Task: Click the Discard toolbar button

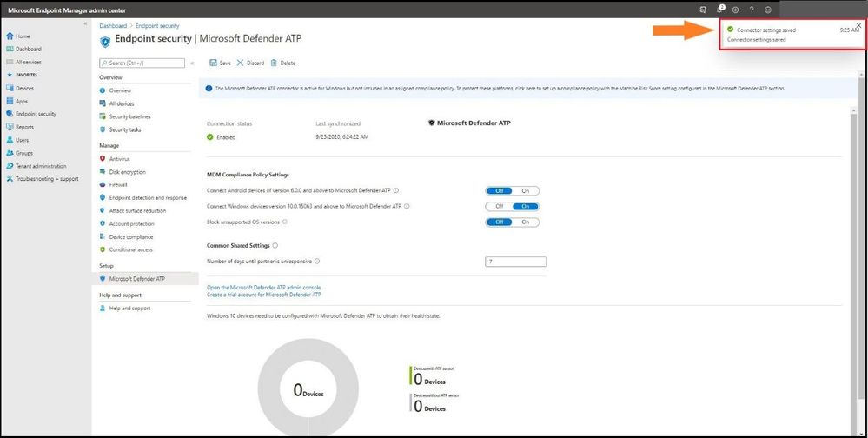Action: (250, 63)
